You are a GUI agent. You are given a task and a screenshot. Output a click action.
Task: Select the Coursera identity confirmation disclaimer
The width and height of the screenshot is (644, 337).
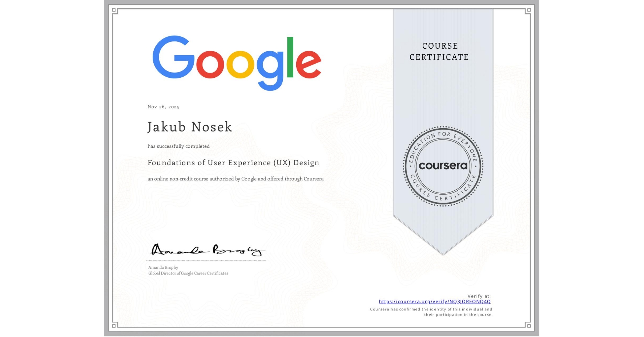coord(431,312)
